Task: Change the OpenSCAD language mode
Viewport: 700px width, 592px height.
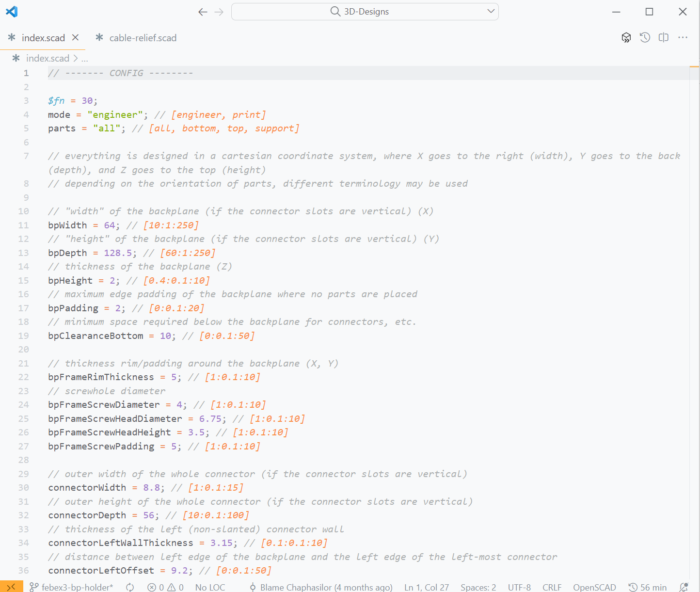Action: tap(594, 587)
